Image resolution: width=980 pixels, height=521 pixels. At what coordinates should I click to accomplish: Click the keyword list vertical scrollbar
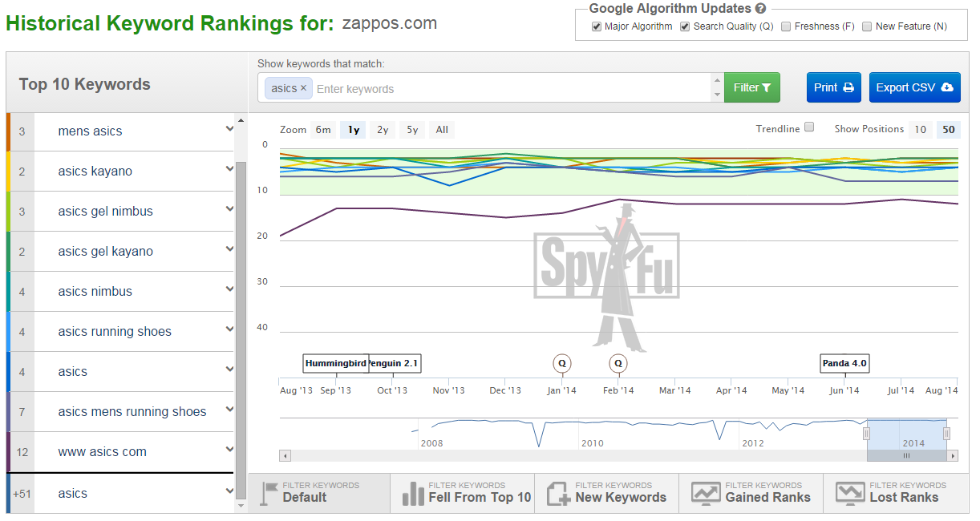[241, 321]
